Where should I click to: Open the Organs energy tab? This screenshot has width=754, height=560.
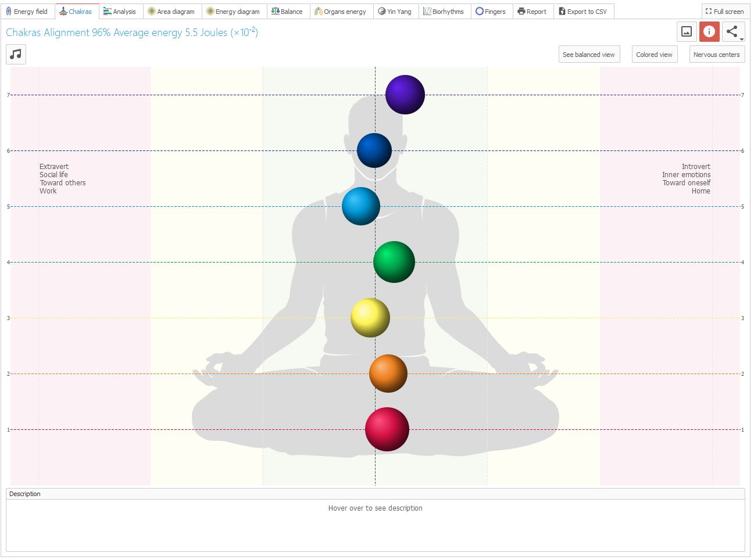341,12
